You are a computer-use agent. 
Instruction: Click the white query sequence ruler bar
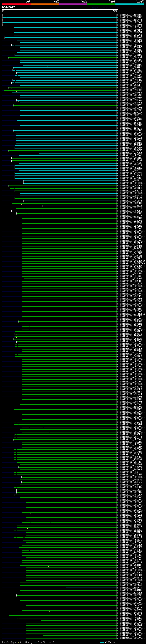[60, 10]
